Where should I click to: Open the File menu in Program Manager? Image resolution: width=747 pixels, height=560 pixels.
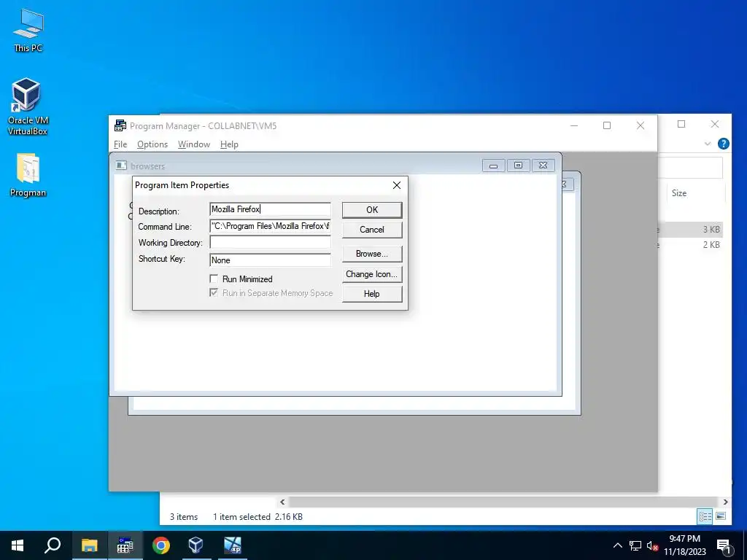(120, 144)
